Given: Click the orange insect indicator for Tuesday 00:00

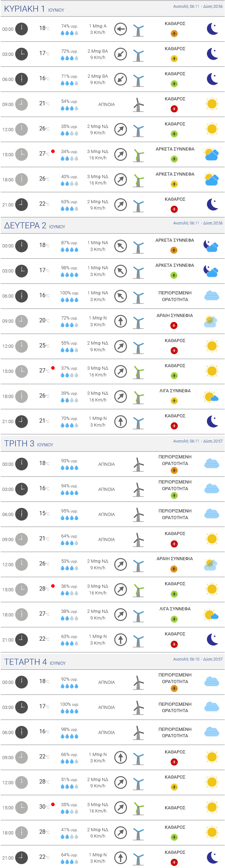Looking at the screenshot, I should point(174,470).
